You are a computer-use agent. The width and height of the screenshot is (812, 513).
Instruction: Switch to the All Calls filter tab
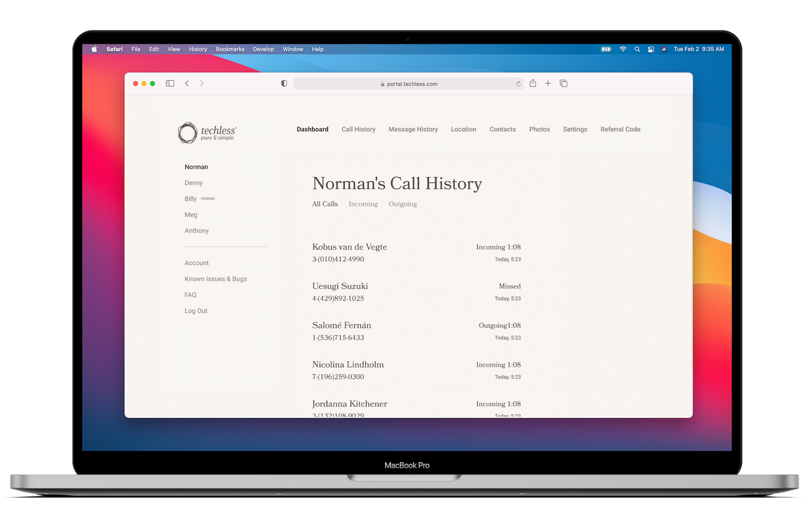point(325,204)
